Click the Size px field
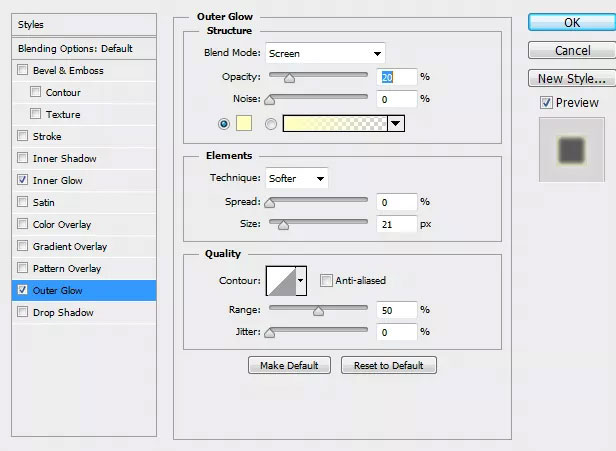 [396, 224]
